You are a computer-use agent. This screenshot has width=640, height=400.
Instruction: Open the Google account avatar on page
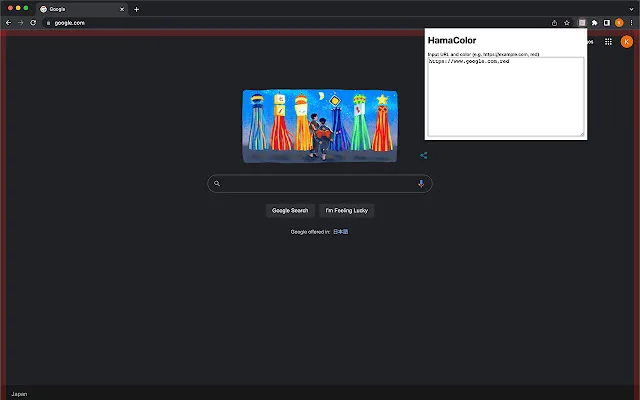[x=627, y=42]
